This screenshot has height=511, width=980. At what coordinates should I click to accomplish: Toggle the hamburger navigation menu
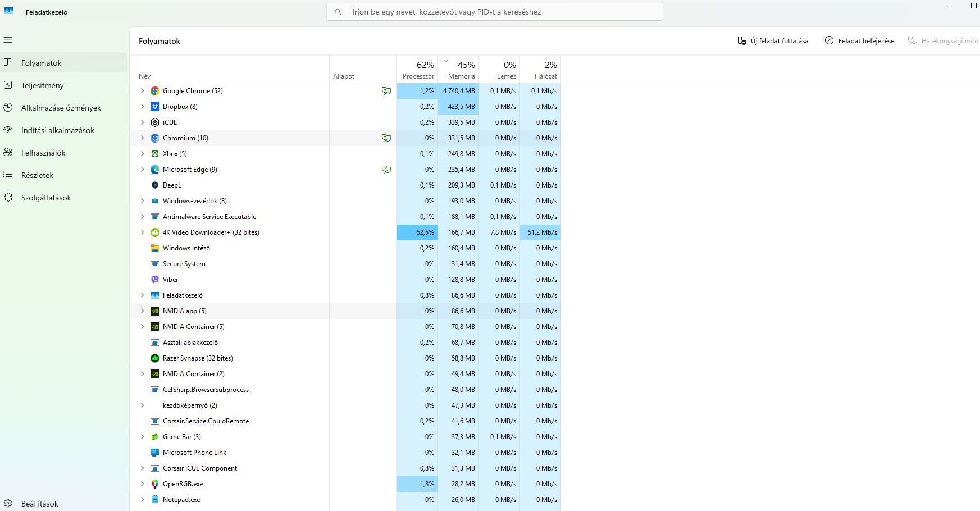click(x=8, y=40)
